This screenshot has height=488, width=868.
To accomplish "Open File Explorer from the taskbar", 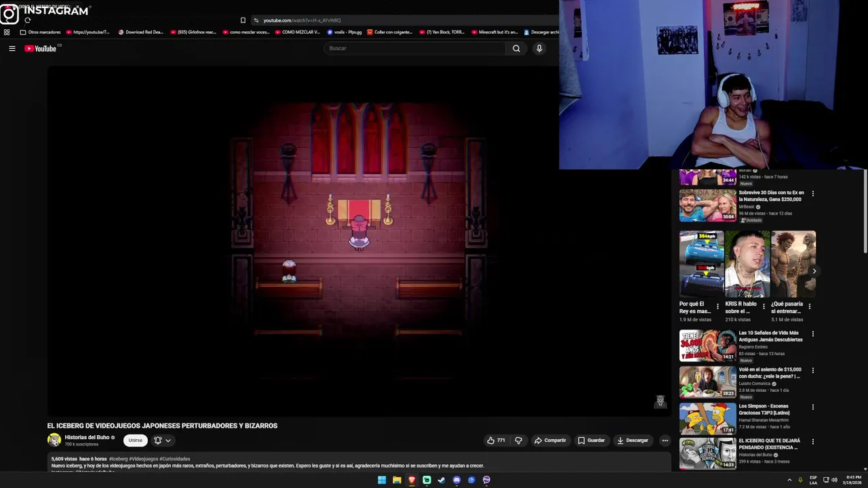I will click(397, 480).
